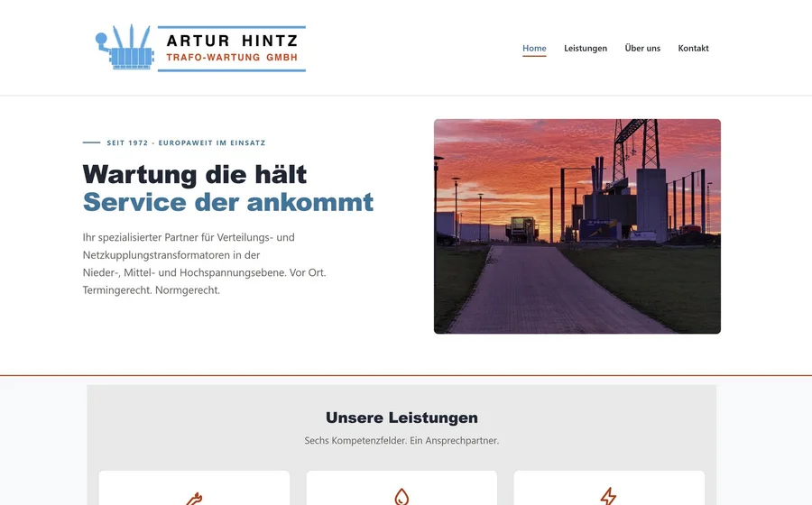
Task: Click the 'Ihr spezialisierter Partner' paragraph
Action: (x=205, y=263)
